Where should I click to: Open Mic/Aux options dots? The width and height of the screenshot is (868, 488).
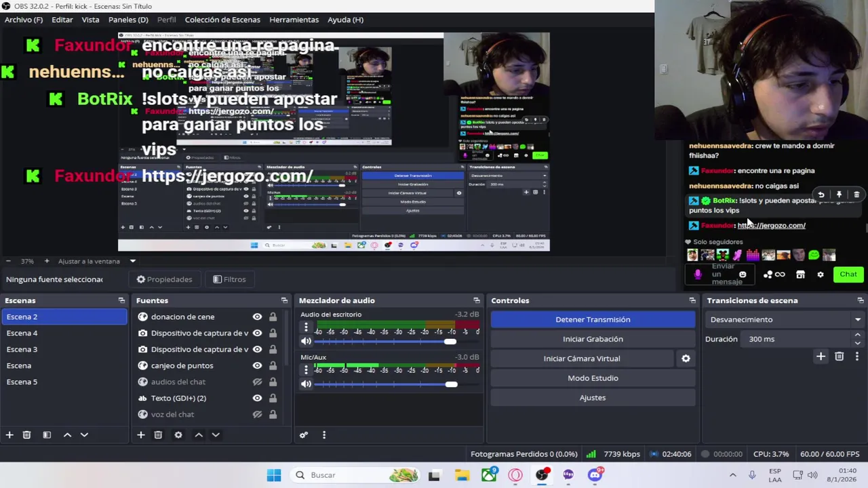(x=306, y=369)
